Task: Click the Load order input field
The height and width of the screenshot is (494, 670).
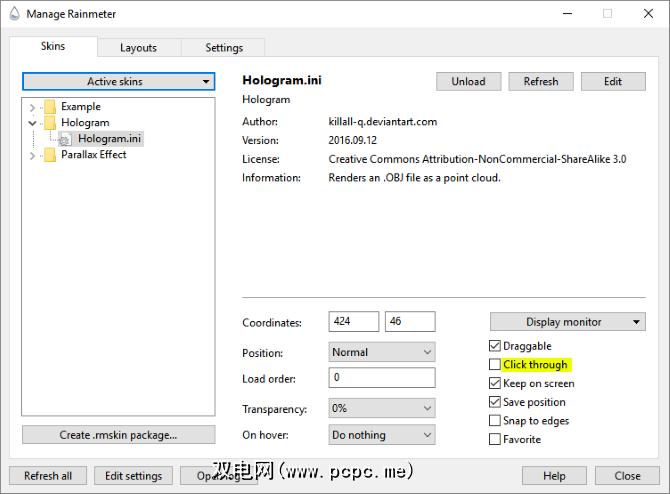Action: point(382,378)
